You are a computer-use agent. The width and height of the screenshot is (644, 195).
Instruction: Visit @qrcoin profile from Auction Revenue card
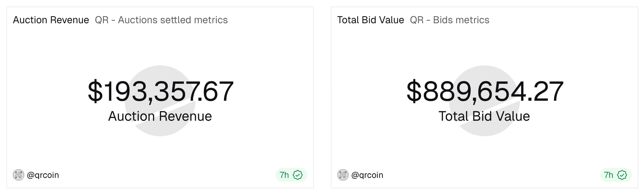[x=43, y=175]
